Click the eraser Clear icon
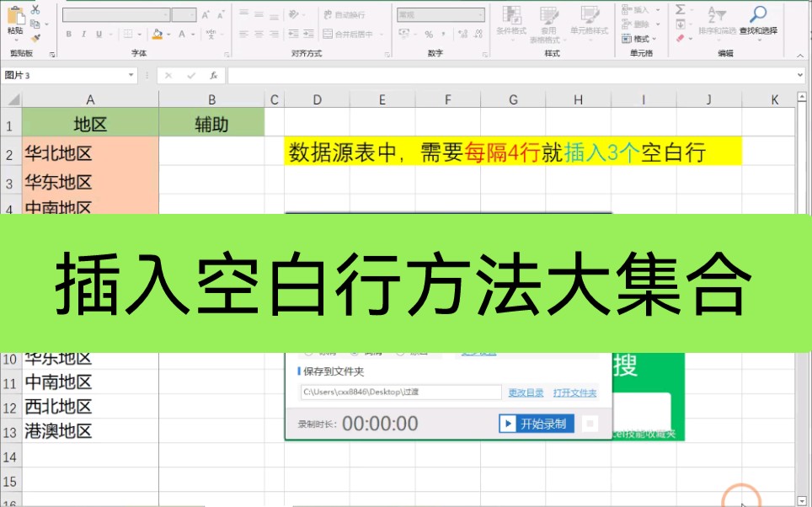Image resolution: width=812 pixels, height=507 pixels. pyautogui.click(x=680, y=39)
